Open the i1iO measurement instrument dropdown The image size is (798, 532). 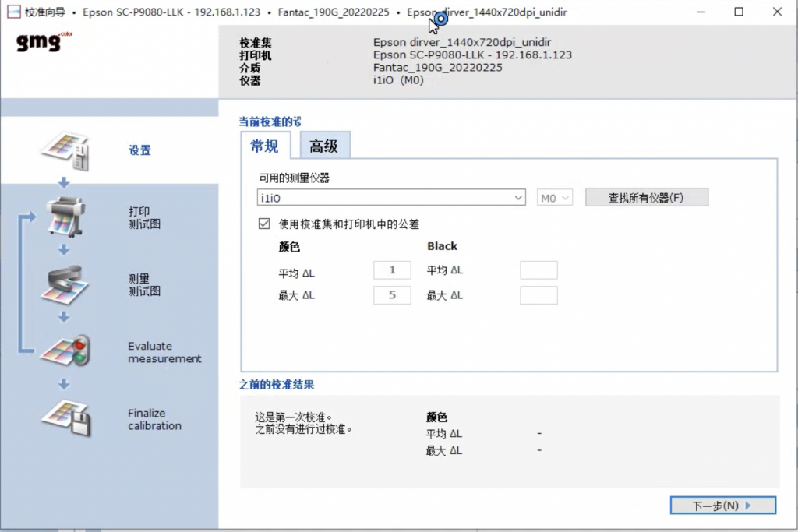[391, 198]
